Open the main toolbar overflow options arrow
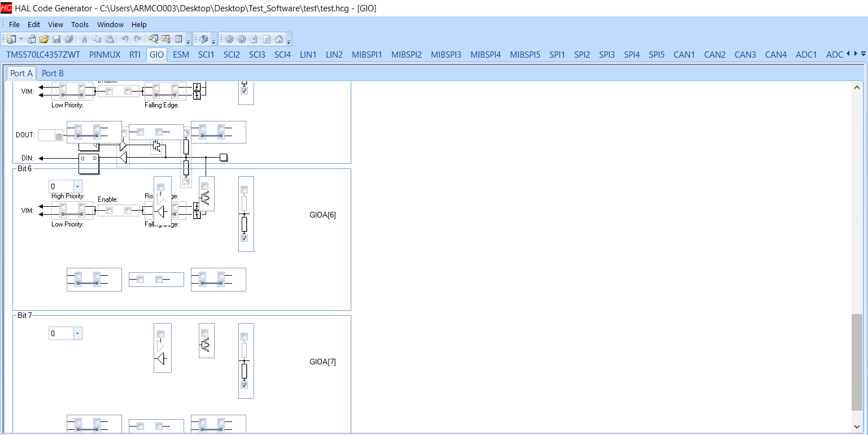Screen dimensions: 868x435 coord(188,40)
